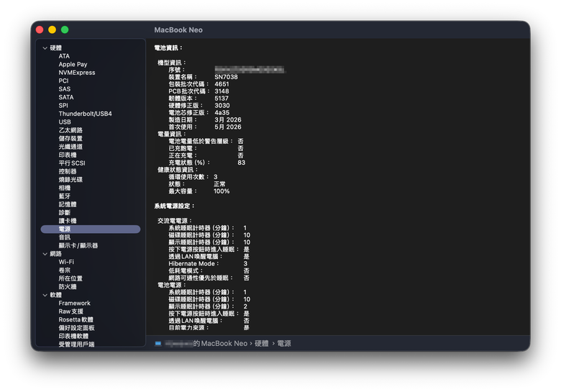Click 的 MacBook Neo in path bar
The height and width of the screenshot is (392, 561).
point(220,344)
